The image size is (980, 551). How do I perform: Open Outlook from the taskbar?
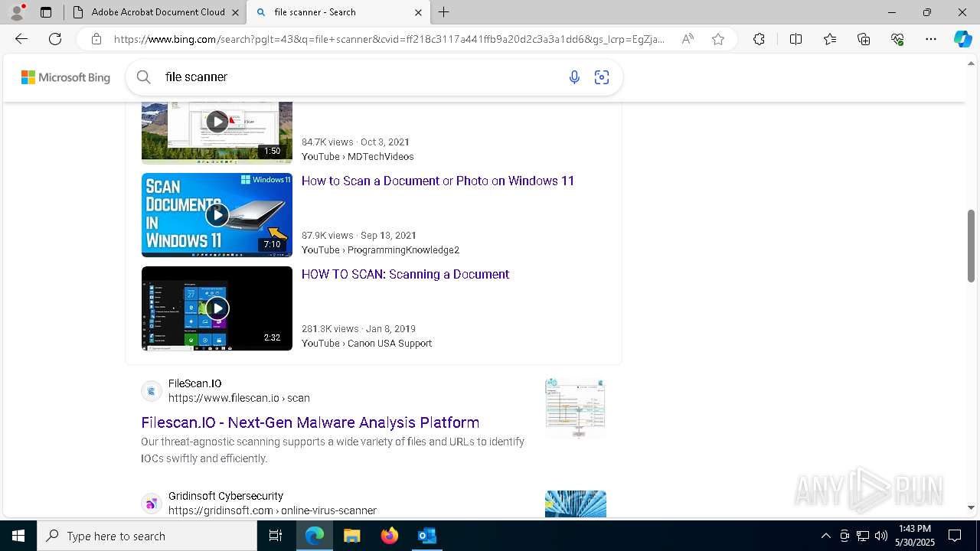point(426,536)
